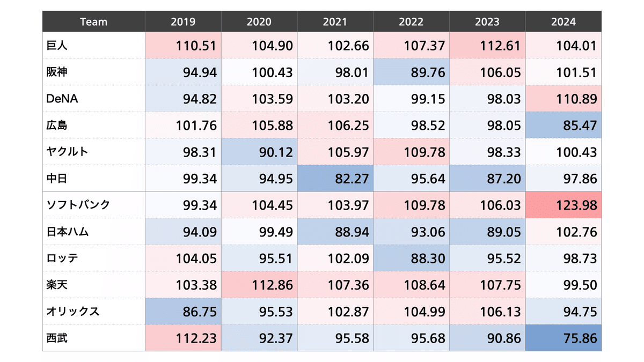Click the 82.27 value for 中日
Image resolution: width=644 pixels, height=362 pixels.
tap(335, 179)
